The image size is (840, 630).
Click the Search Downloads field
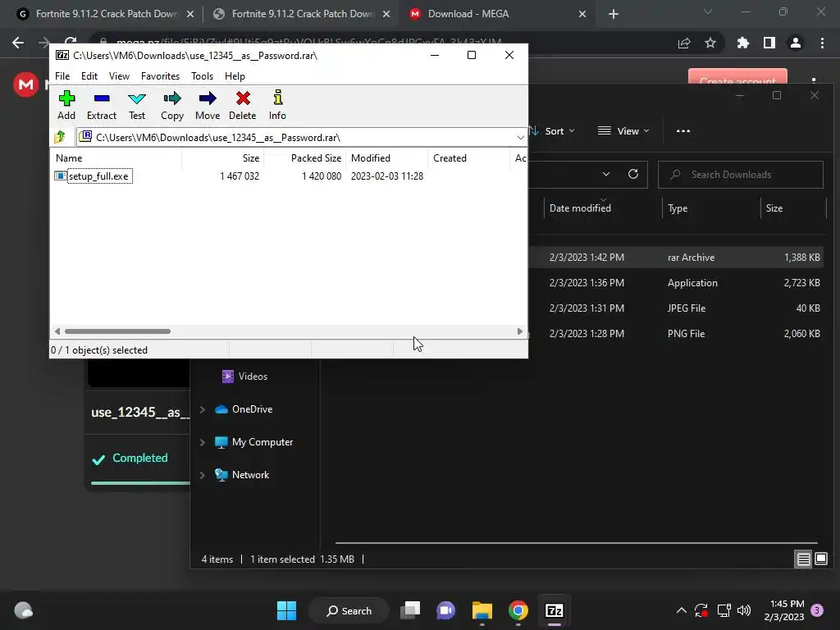tap(741, 175)
